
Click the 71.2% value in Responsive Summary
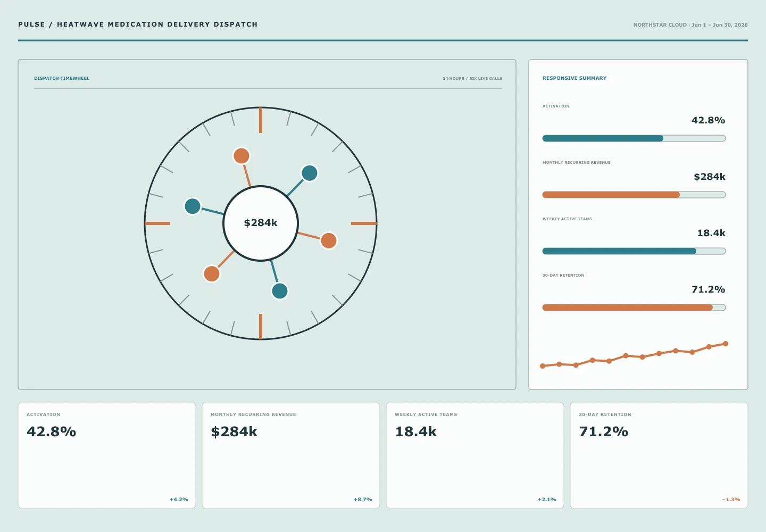(708, 289)
